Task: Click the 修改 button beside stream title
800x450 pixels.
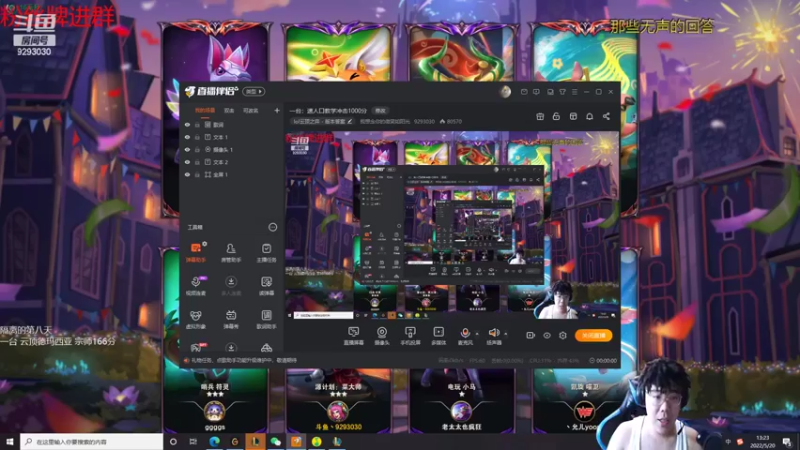Action: tap(381, 110)
